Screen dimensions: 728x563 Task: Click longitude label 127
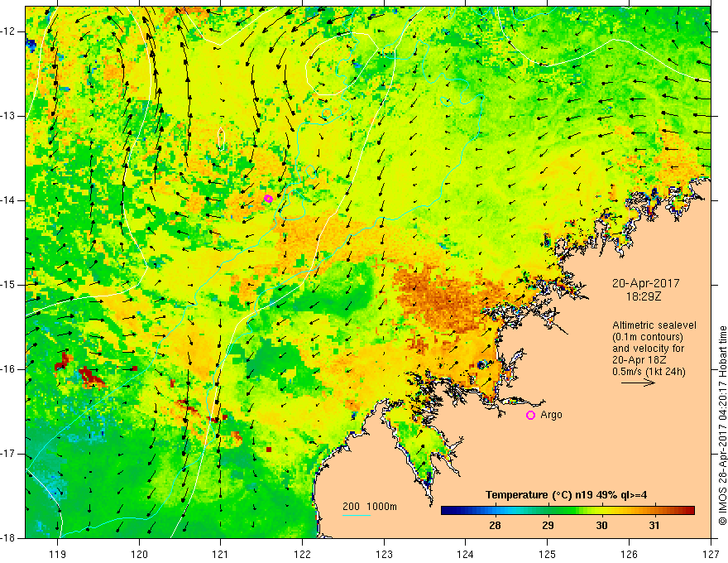click(711, 554)
